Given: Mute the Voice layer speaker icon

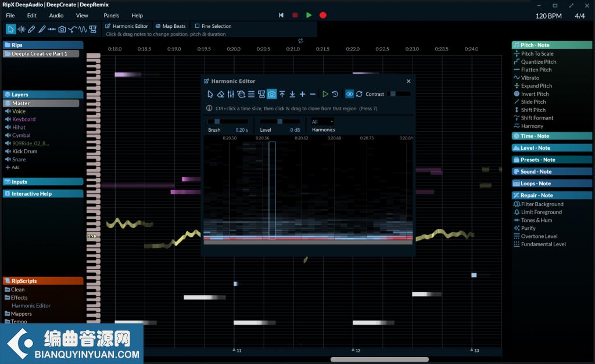Looking at the screenshot, I should point(8,111).
